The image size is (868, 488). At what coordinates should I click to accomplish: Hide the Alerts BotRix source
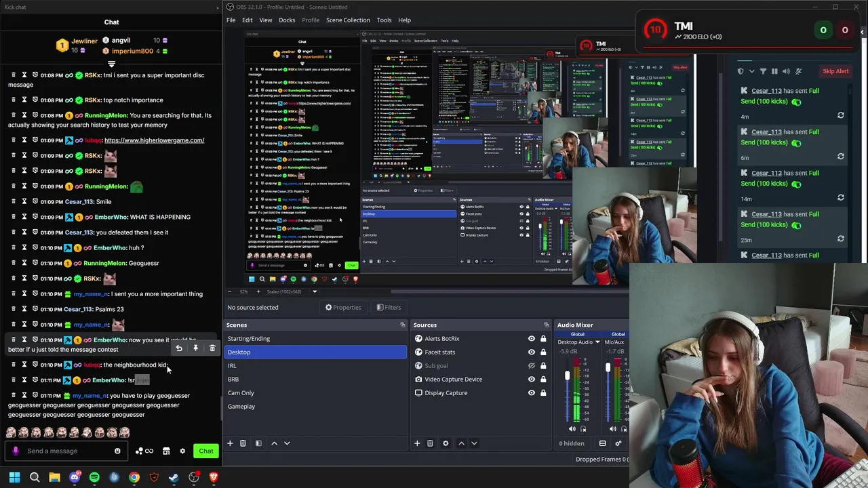532,339
